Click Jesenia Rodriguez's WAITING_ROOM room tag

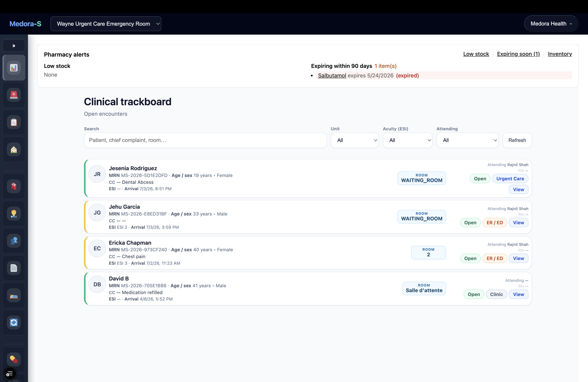pyautogui.click(x=422, y=178)
